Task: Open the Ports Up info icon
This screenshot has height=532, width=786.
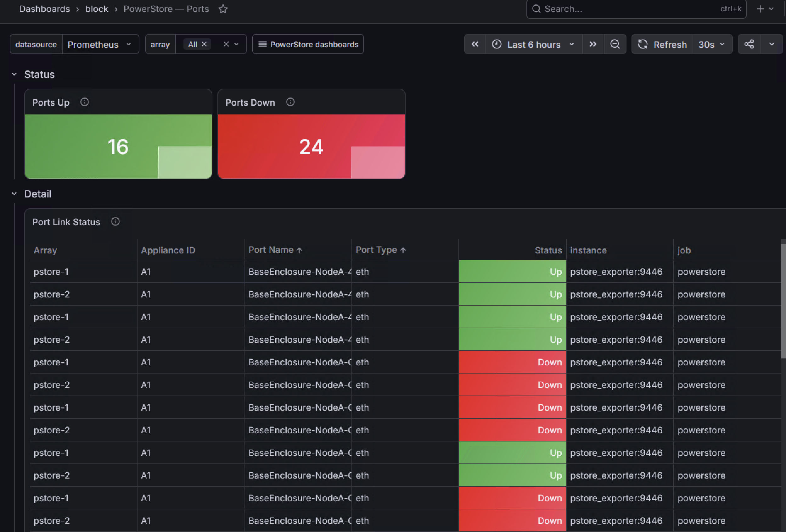Action: point(85,102)
